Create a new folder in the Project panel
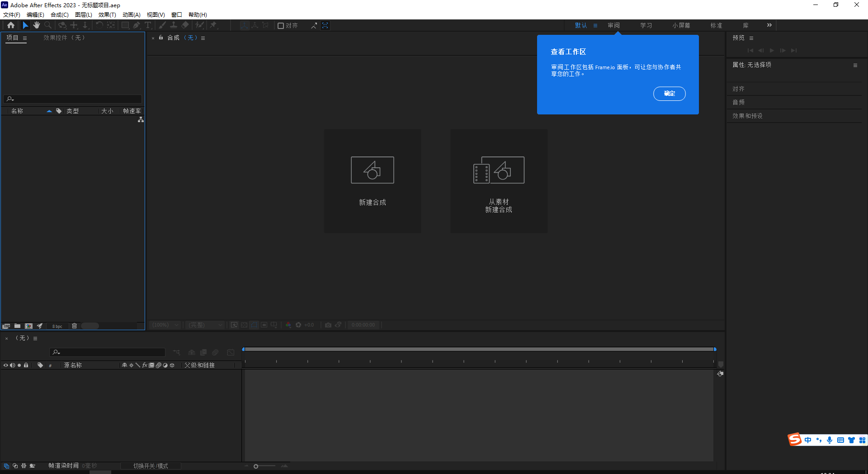 pyautogui.click(x=17, y=326)
